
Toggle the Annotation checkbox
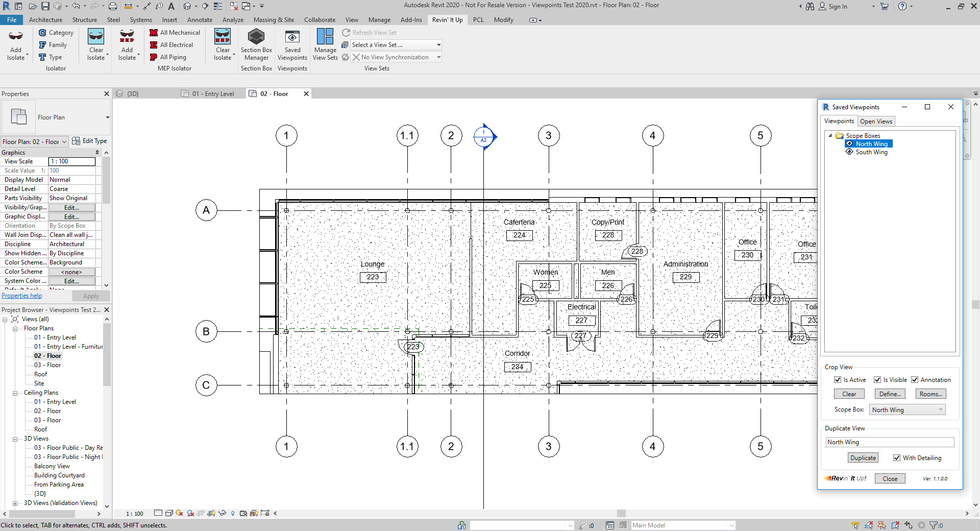click(915, 380)
